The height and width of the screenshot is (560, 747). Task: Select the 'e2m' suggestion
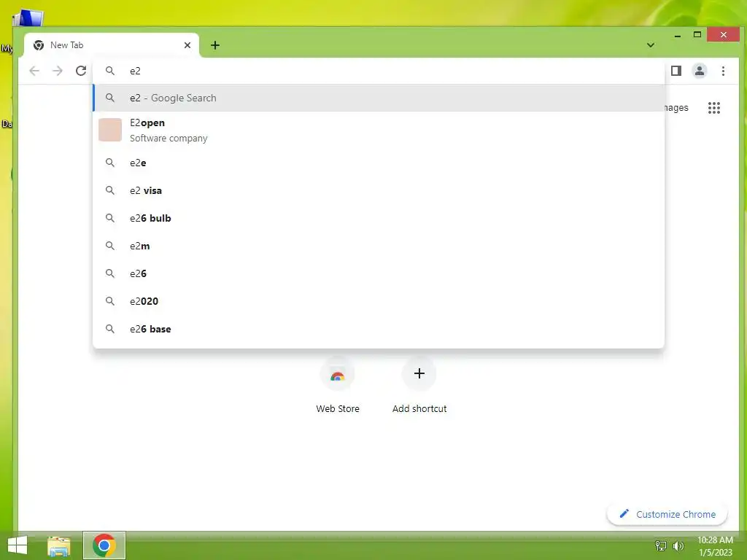tap(379, 246)
